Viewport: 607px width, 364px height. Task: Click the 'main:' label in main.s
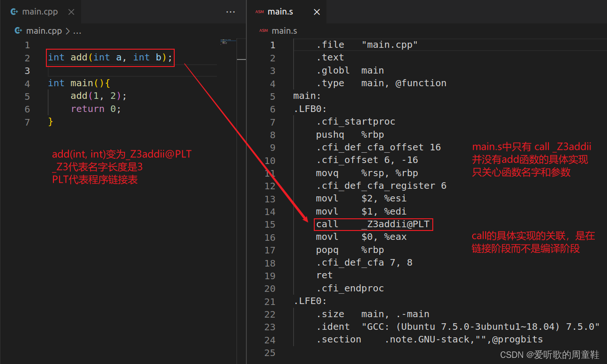pyautogui.click(x=307, y=96)
